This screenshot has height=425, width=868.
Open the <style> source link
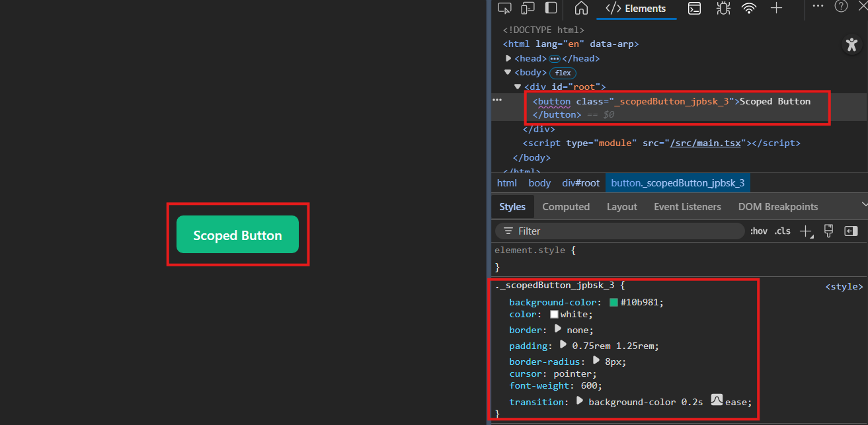(844, 287)
